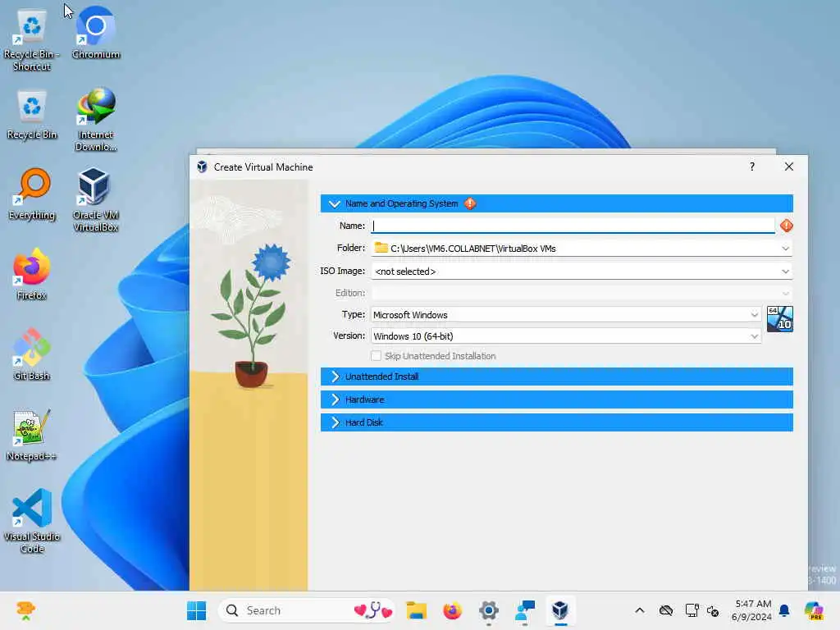Open the Copilot preview icon in taskbar
The image size is (840, 630).
click(813, 610)
